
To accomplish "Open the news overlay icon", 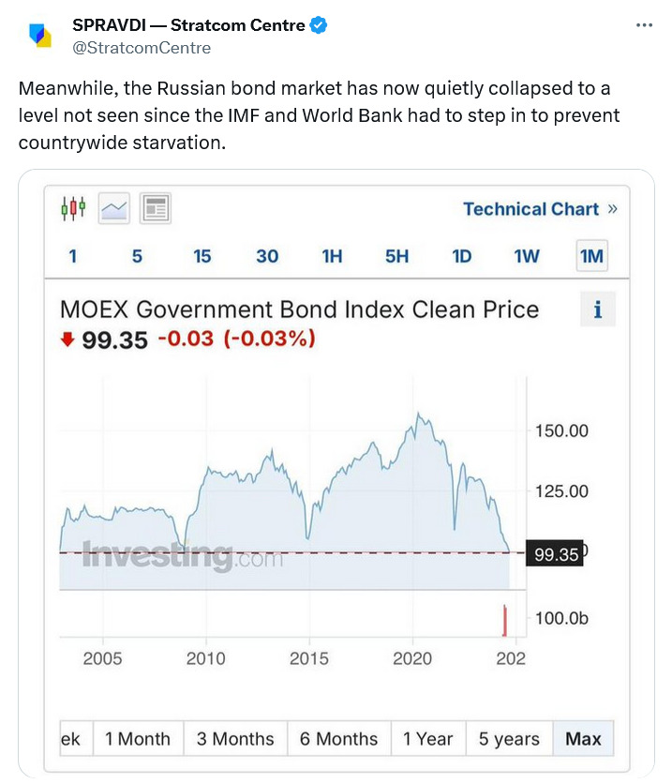I will (x=156, y=208).
